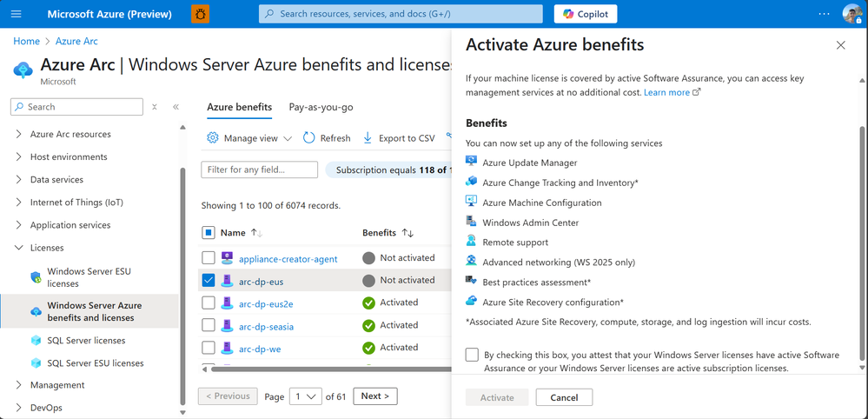Viewport: 868px width, 419px height.
Task: Expand Application services section
Action: pos(19,225)
